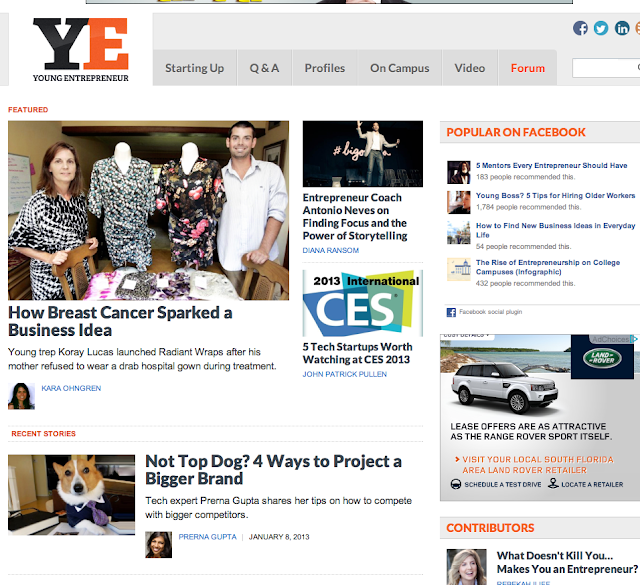Image resolution: width=640 pixels, height=585 pixels.
Task: Open the featured breast cancer story photo
Action: pos(149,210)
